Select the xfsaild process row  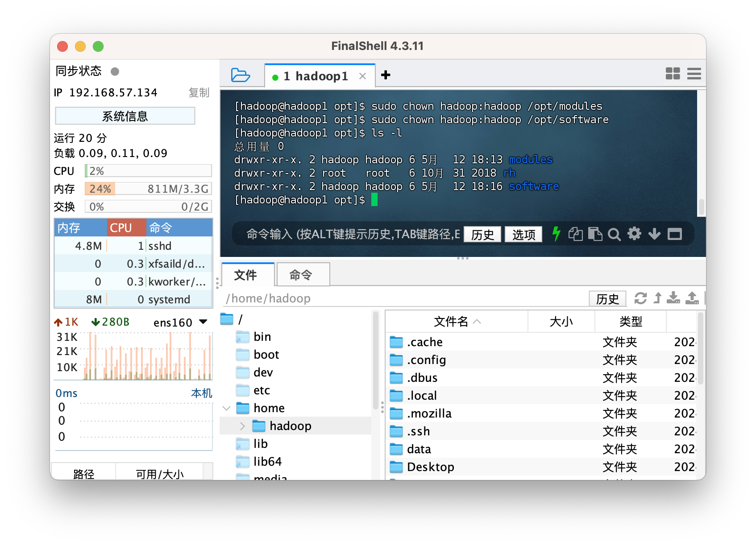[x=133, y=264]
